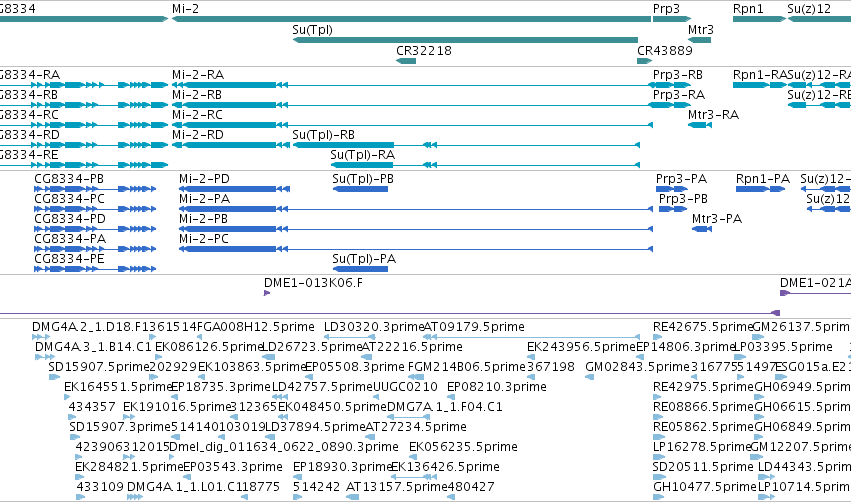
Task: Click protein Mi-2-PD
Action: (x=234, y=189)
